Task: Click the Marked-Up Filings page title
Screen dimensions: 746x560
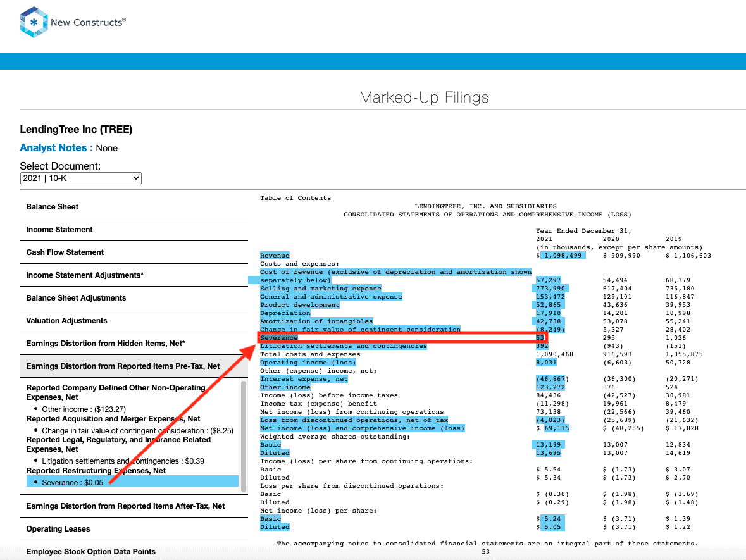Action: (x=424, y=97)
